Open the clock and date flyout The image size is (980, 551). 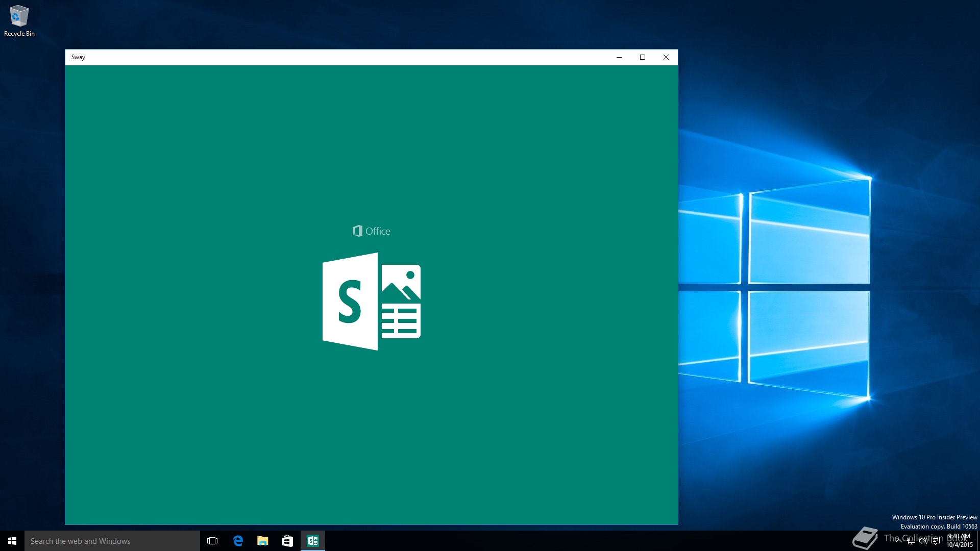pos(959,541)
